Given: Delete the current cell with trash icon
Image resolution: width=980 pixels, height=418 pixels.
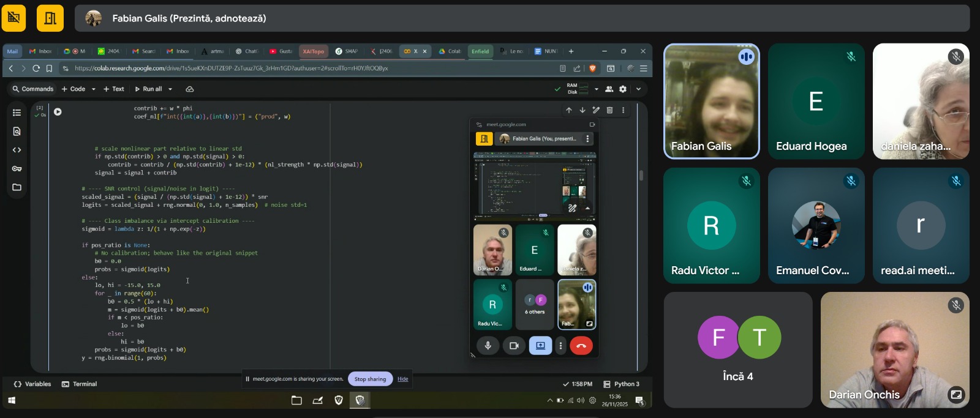Looking at the screenshot, I should 609,110.
